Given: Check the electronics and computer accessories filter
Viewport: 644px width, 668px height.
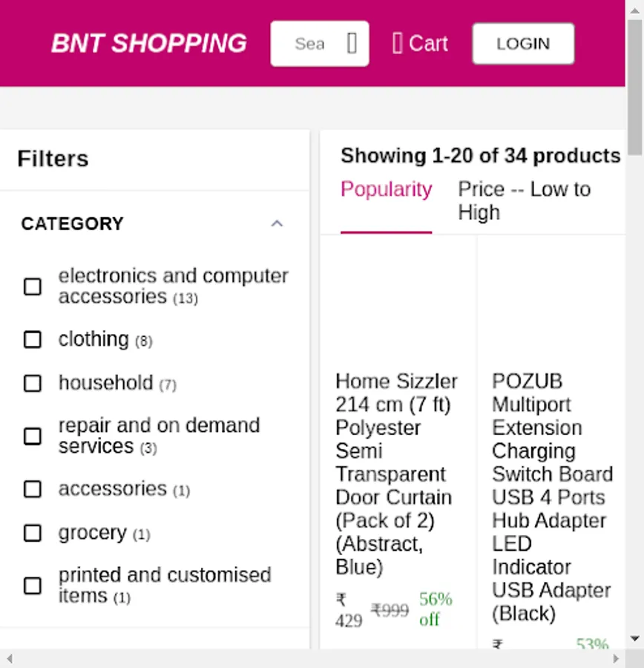Looking at the screenshot, I should click(x=33, y=286).
